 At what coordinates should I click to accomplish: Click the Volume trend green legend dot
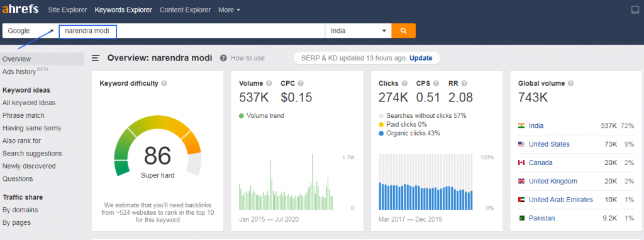[241, 116]
